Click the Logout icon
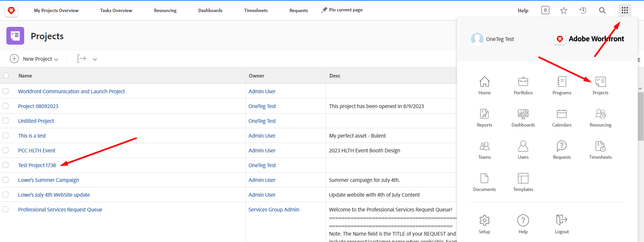 561,221
